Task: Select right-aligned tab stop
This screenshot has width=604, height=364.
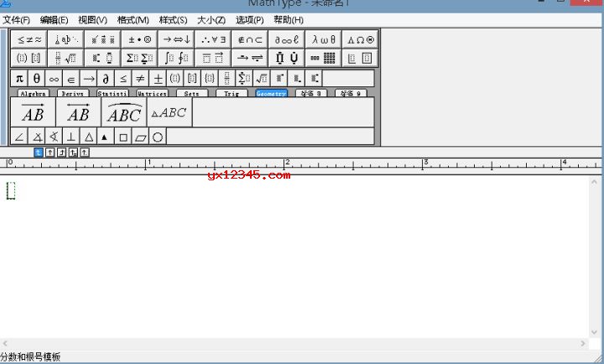Action: pyautogui.click(x=61, y=153)
